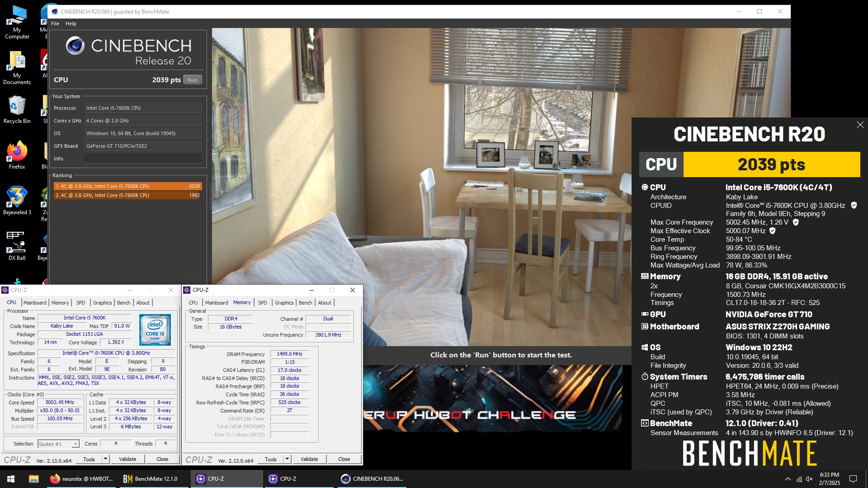Open SPD tab in right CPU-Z
868x488 pixels.
pos(263,303)
